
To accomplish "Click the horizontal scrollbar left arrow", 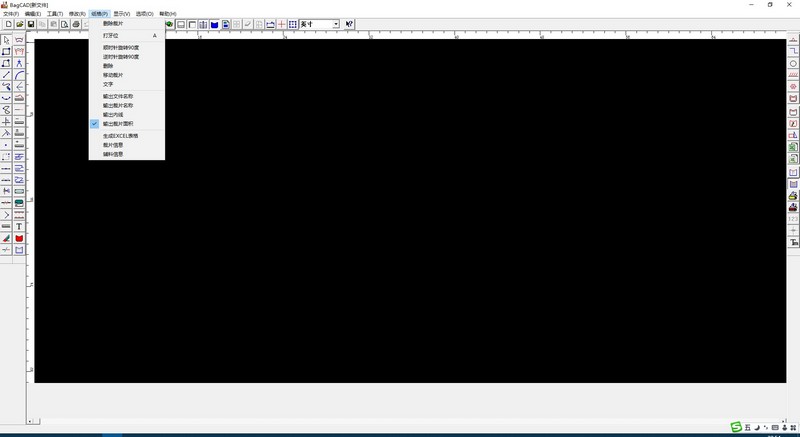I will coord(29,422).
